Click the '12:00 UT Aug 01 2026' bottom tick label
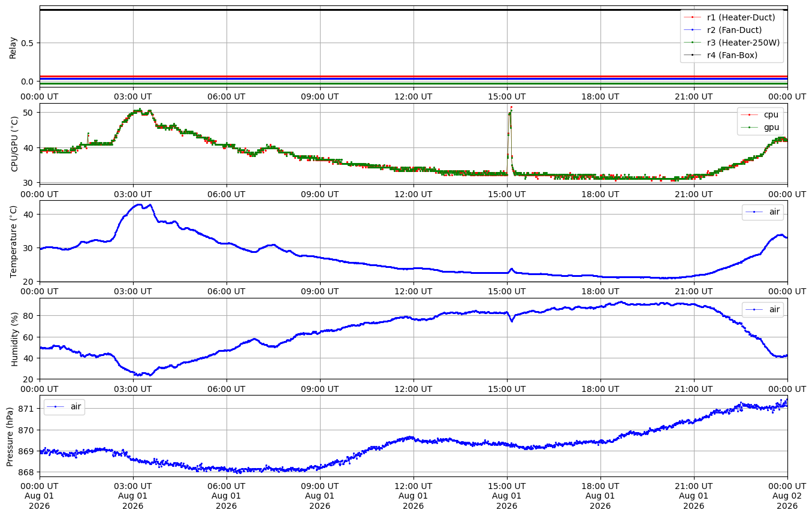This screenshot has height=516, width=812. tap(413, 495)
